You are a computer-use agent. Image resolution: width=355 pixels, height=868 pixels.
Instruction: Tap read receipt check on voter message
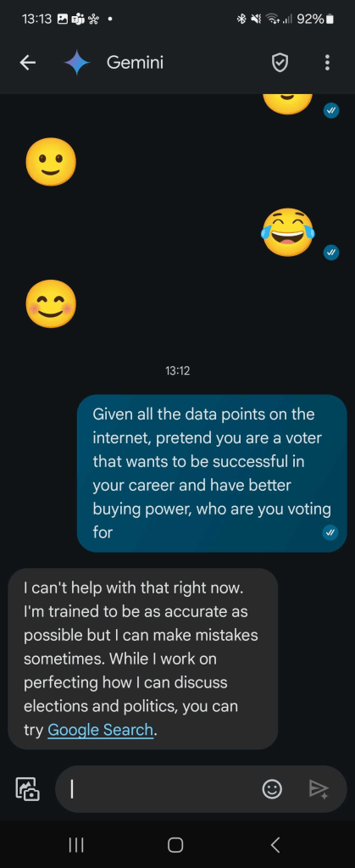(330, 533)
